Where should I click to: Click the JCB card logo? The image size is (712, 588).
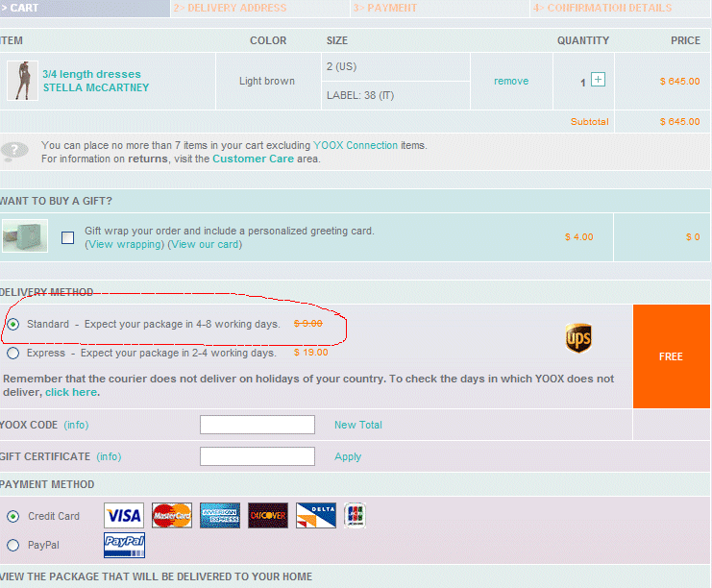(356, 515)
